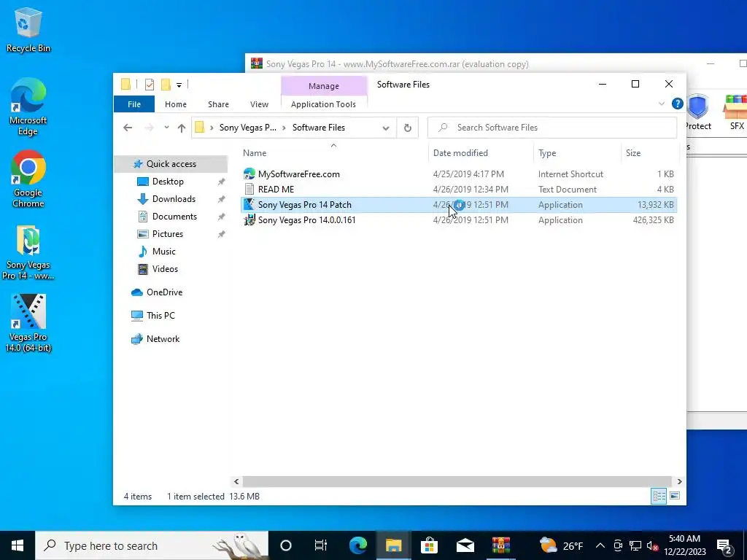Viewport: 747px width, 560px height.
Task: Click the SFX button in WinRAR window
Action: point(736,112)
